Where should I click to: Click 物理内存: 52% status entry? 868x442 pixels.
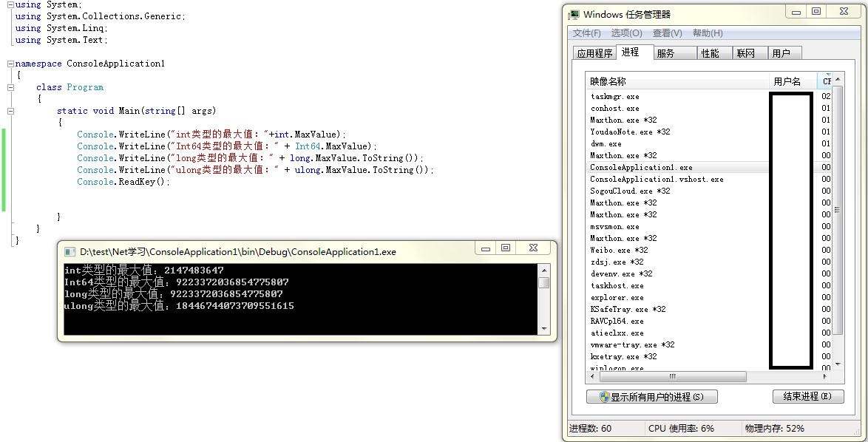coord(774,428)
